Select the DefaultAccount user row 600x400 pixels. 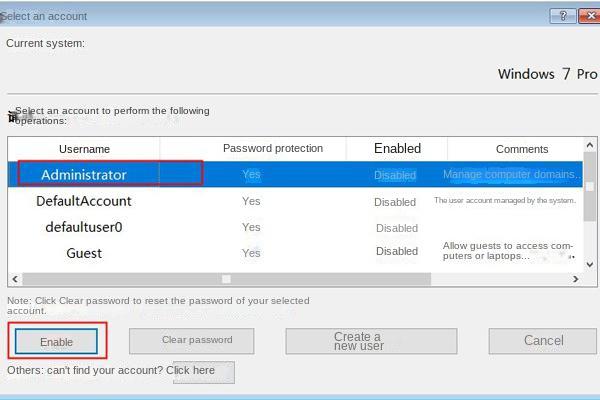pos(295,201)
